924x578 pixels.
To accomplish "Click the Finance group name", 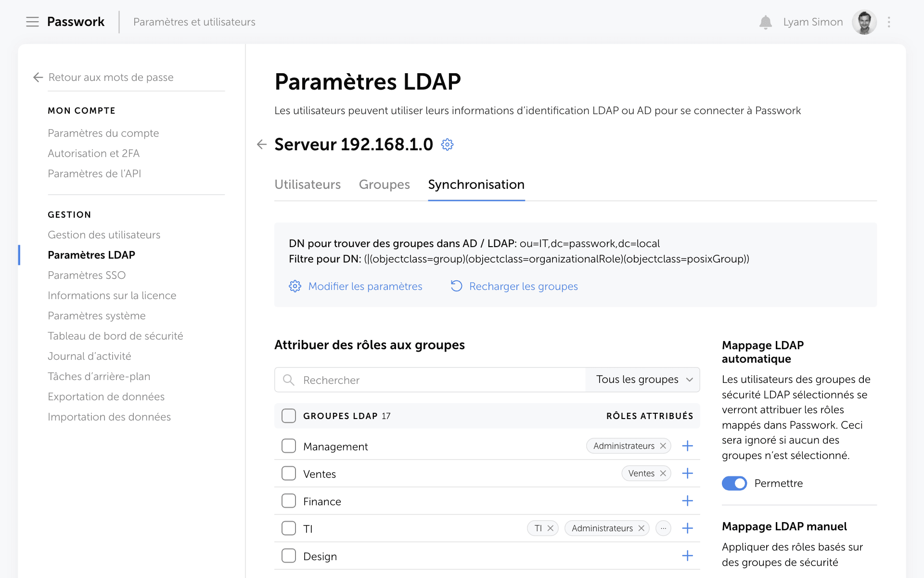I will (322, 501).
